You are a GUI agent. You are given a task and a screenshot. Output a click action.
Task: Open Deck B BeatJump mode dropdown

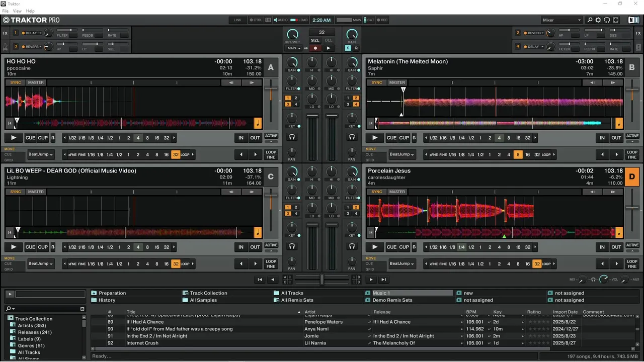pyautogui.click(x=402, y=154)
